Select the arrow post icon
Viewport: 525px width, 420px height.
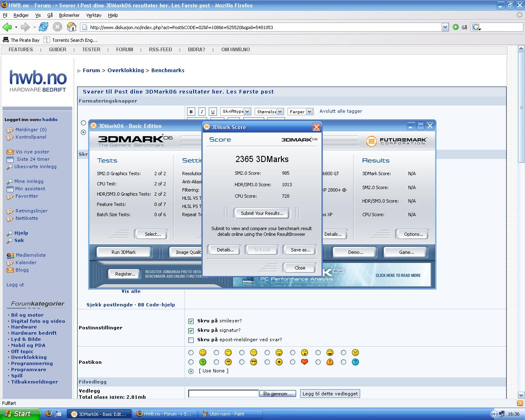[x=279, y=362]
